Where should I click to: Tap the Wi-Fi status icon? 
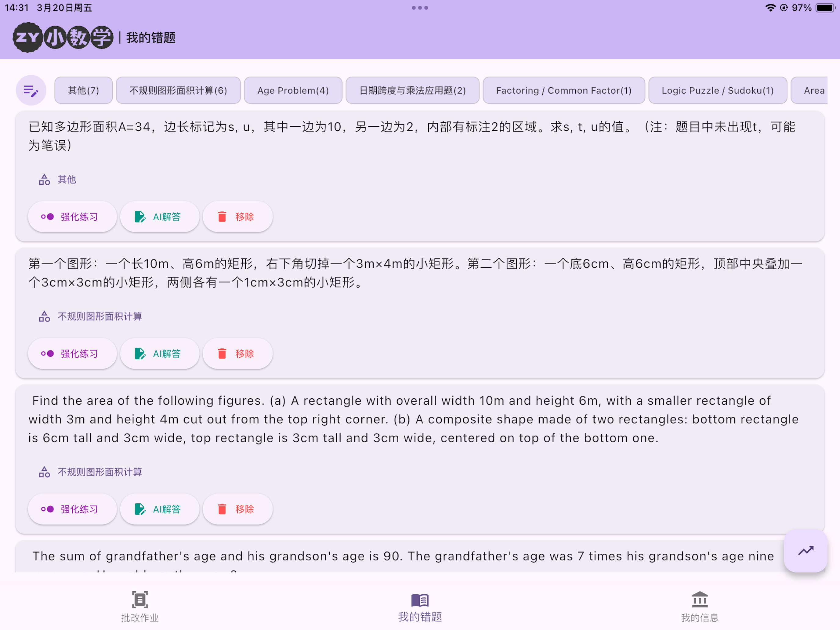pyautogui.click(x=770, y=8)
